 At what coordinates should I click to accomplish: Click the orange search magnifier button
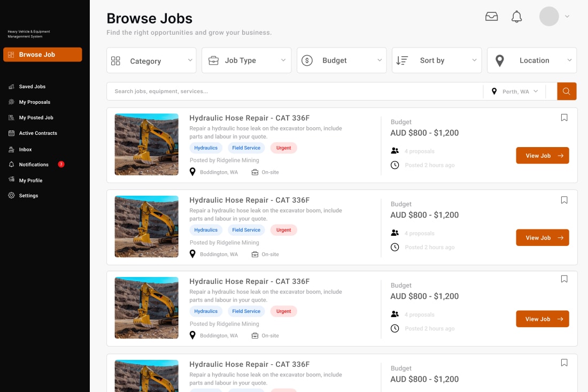pyautogui.click(x=567, y=91)
